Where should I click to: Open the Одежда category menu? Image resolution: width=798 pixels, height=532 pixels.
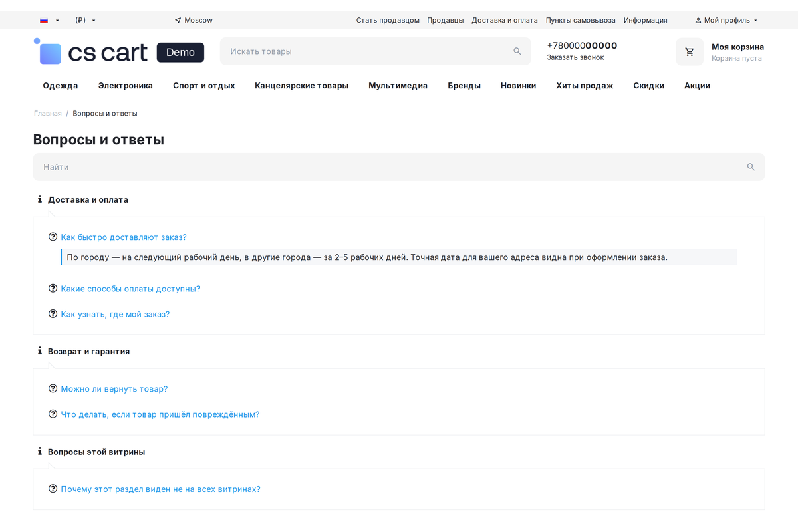(61, 86)
